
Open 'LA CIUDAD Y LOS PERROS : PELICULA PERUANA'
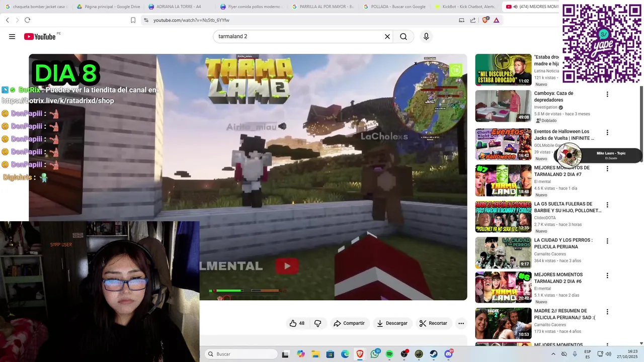tap(563, 243)
